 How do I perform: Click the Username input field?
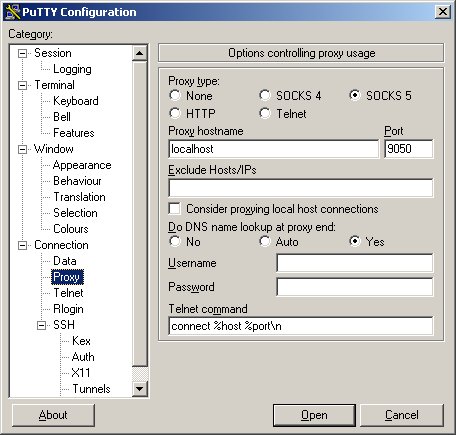(355, 263)
